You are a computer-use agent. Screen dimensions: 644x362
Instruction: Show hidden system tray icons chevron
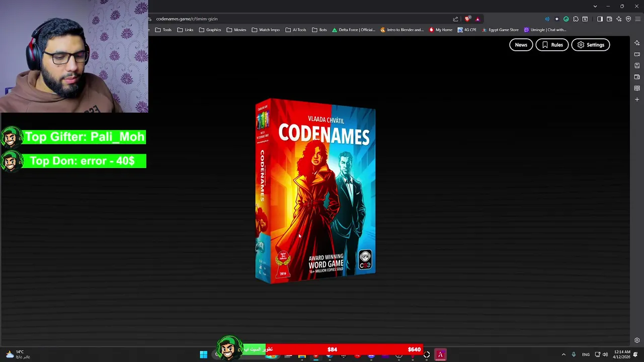563,355
